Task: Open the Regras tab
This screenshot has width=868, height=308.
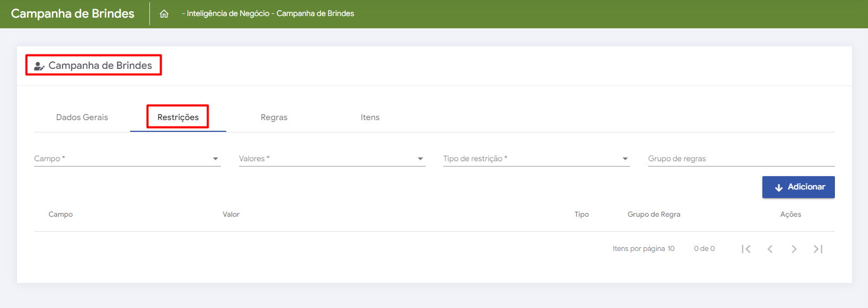Action: tap(274, 117)
